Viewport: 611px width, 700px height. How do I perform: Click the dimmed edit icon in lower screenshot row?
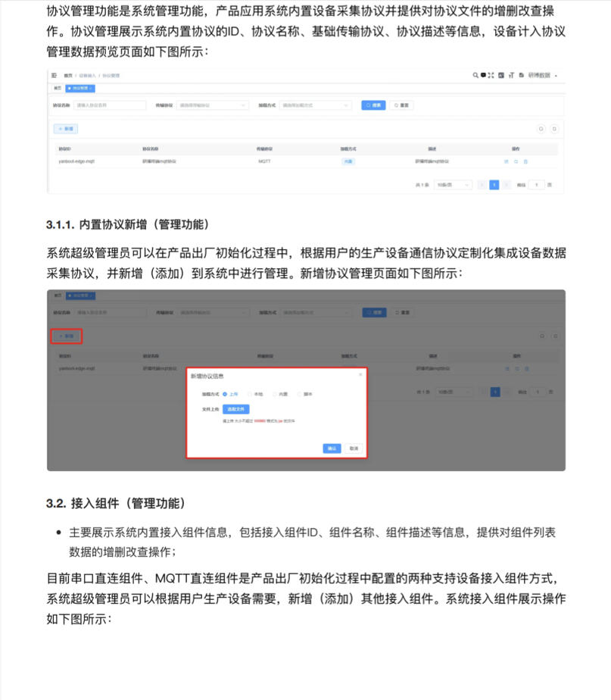point(507,369)
